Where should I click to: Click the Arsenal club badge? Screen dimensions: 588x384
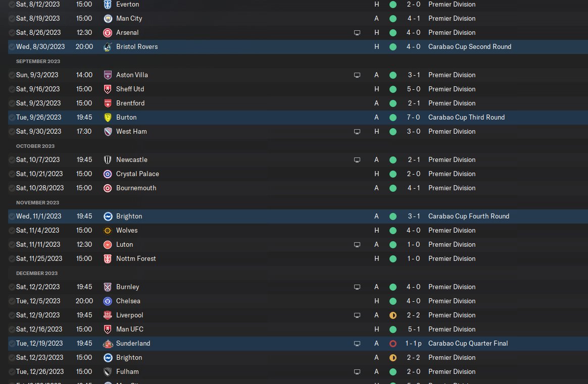(x=107, y=32)
